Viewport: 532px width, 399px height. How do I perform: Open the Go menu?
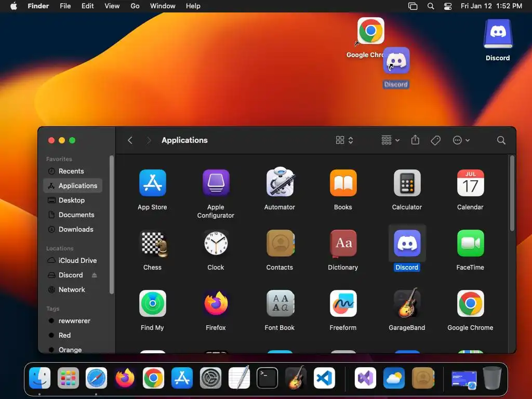[x=135, y=6]
